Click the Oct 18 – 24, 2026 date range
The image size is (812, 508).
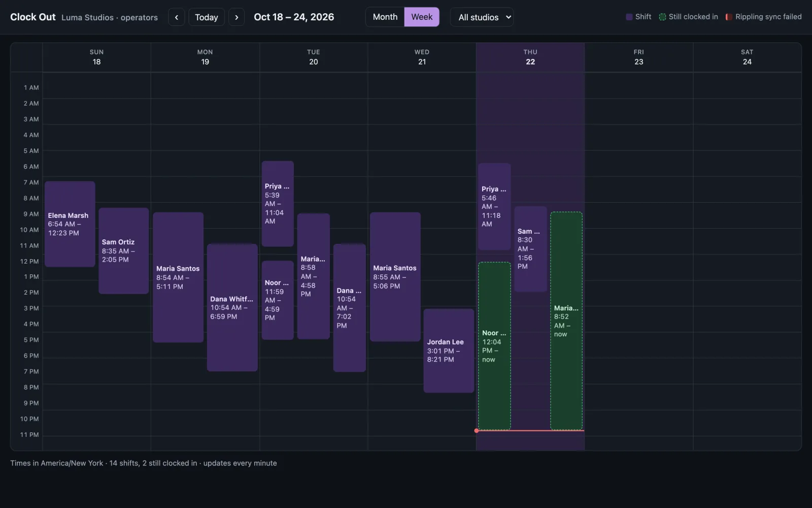pyautogui.click(x=294, y=17)
